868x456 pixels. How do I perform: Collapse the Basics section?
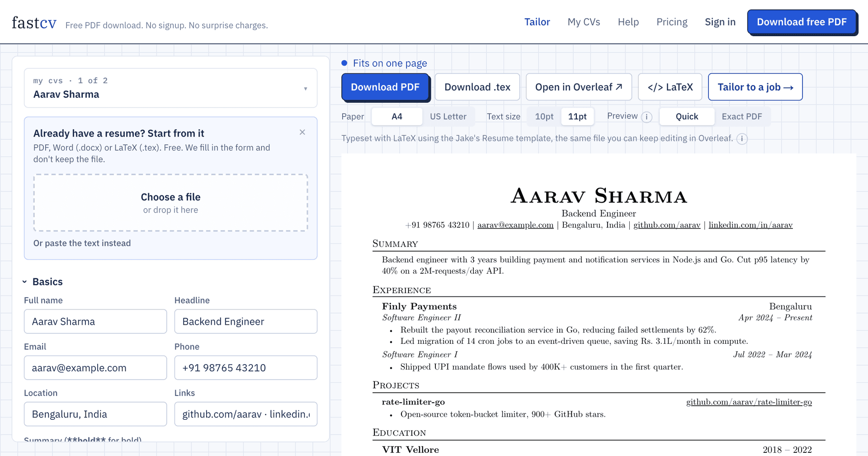click(43, 282)
